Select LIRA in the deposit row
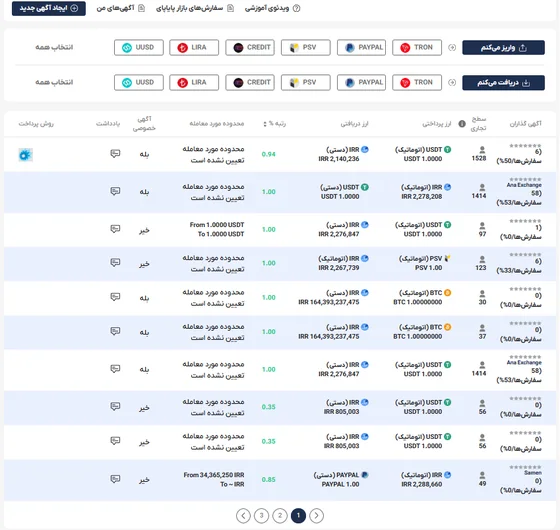This screenshot has width=560, height=530. pyautogui.click(x=194, y=48)
